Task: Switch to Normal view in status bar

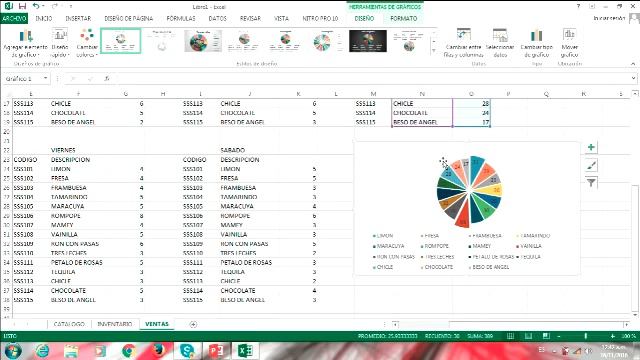Action: pos(510,336)
